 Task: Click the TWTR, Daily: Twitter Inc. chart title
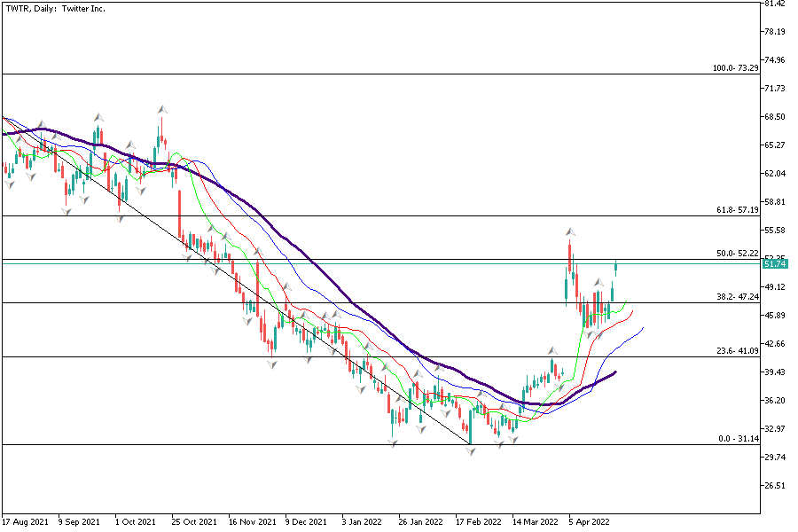click(x=51, y=9)
